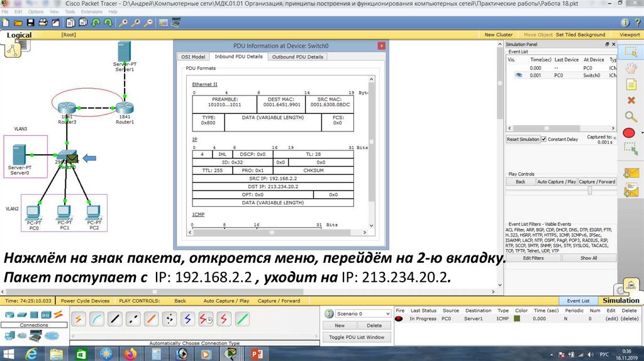Click the Add Complex PDU envelope icon

pyautogui.click(x=631, y=190)
